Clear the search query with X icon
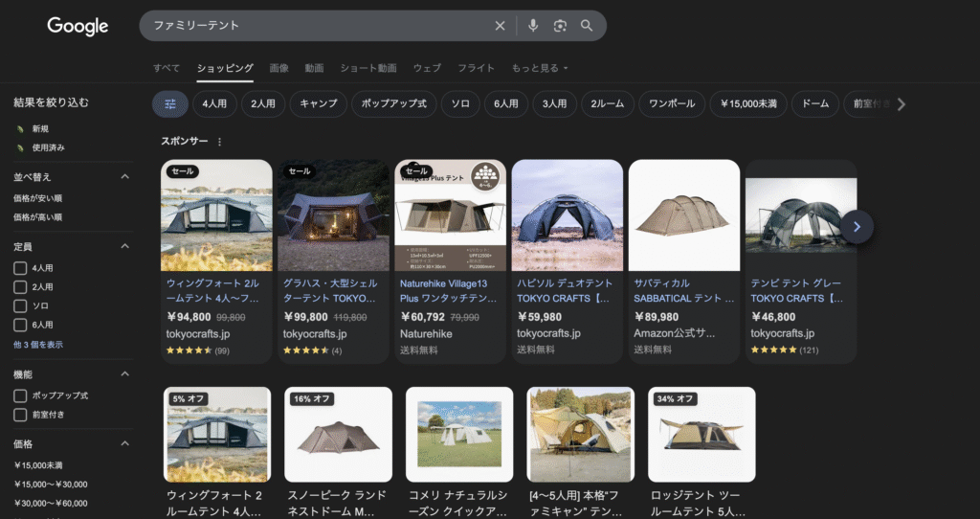 point(500,26)
